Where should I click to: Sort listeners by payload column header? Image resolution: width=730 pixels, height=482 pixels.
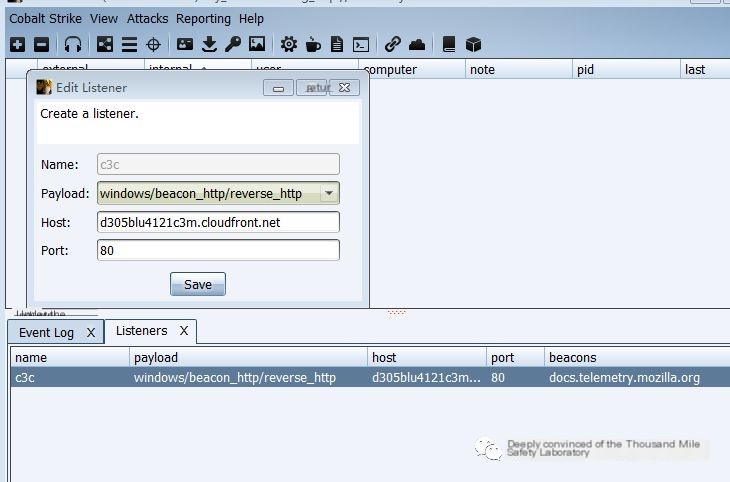248,357
